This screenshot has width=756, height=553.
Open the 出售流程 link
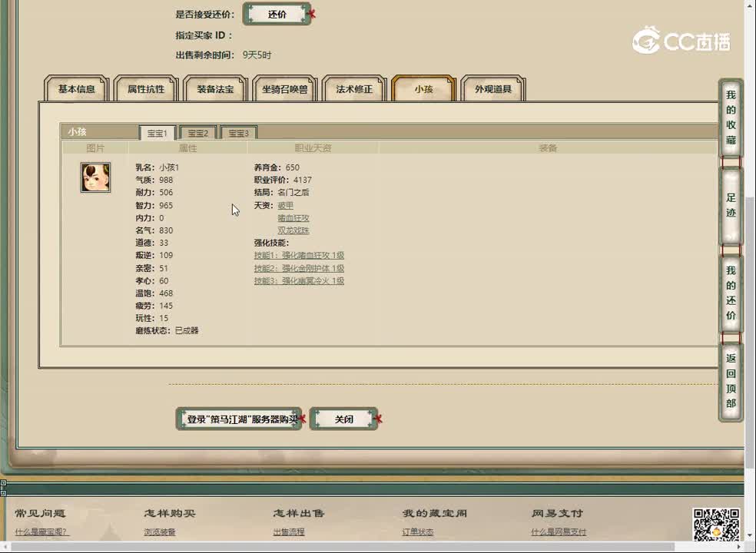click(288, 531)
